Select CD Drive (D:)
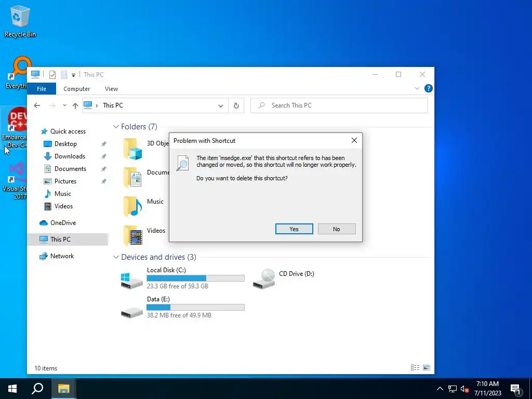Screen dimensions: 532x399 point(284,278)
